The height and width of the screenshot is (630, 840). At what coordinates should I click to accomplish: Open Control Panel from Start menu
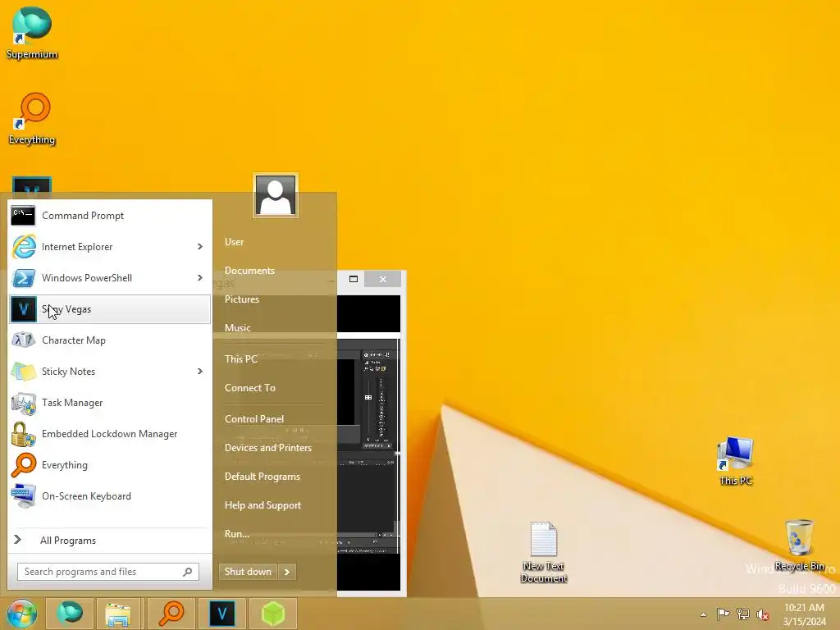point(254,419)
